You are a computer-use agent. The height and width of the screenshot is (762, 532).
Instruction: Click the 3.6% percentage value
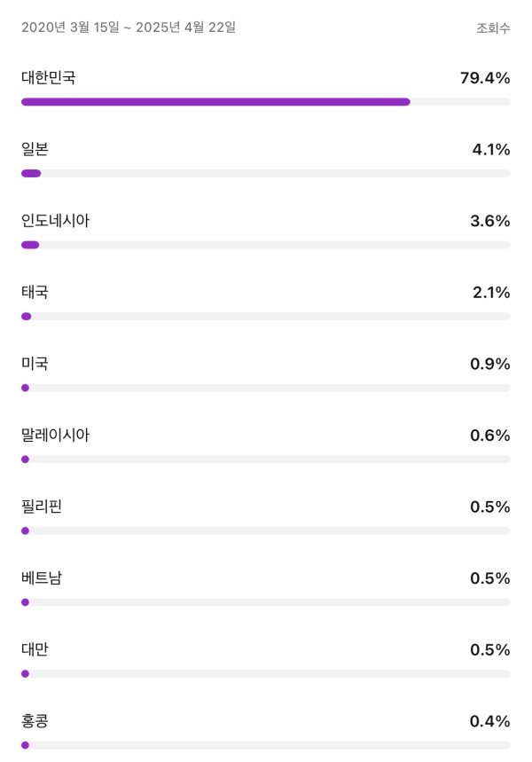(x=490, y=221)
